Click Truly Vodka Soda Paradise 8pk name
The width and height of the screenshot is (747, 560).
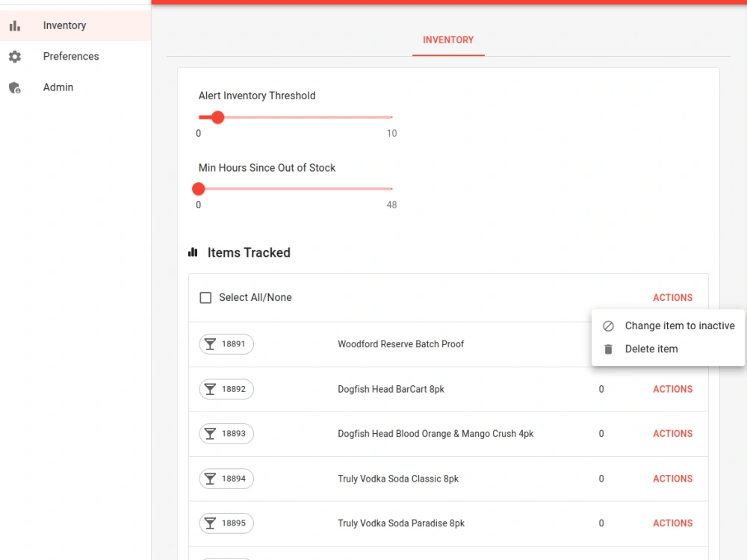coord(401,523)
